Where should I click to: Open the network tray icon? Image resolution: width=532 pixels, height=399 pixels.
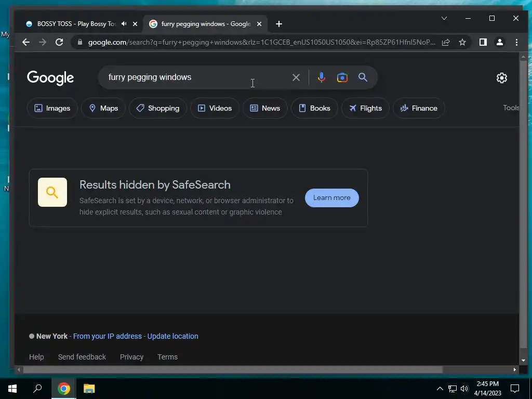pyautogui.click(x=453, y=389)
